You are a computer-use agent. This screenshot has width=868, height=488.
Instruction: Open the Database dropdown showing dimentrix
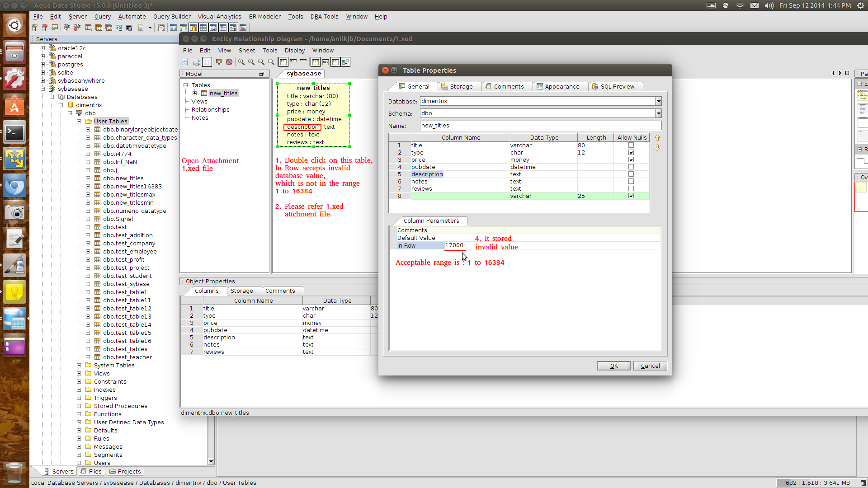(658, 101)
